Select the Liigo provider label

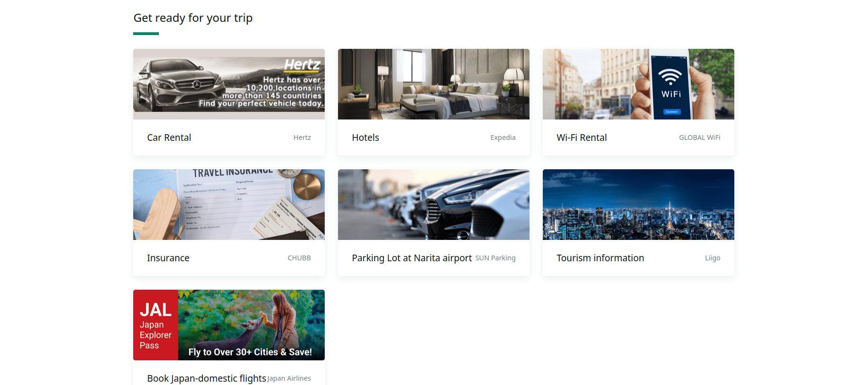[713, 258]
